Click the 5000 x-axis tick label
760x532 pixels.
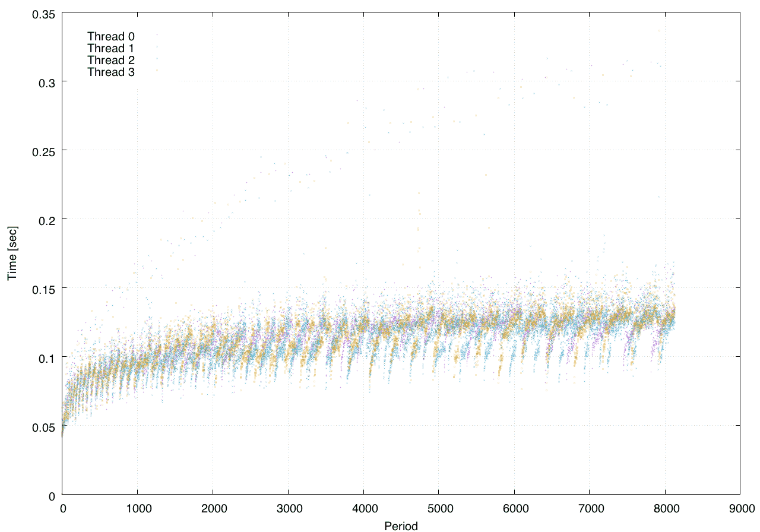(x=439, y=509)
